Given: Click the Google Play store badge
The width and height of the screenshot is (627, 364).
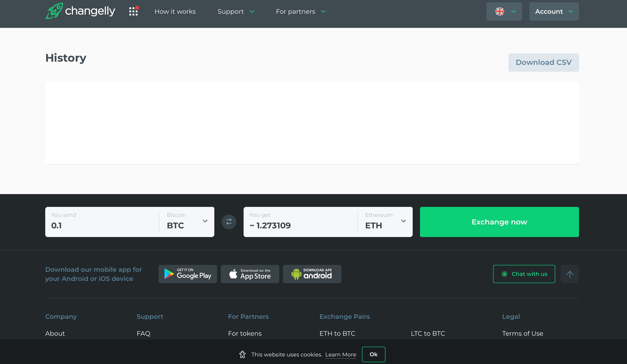Looking at the screenshot, I should pyautogui.click(x=188, y=274).
